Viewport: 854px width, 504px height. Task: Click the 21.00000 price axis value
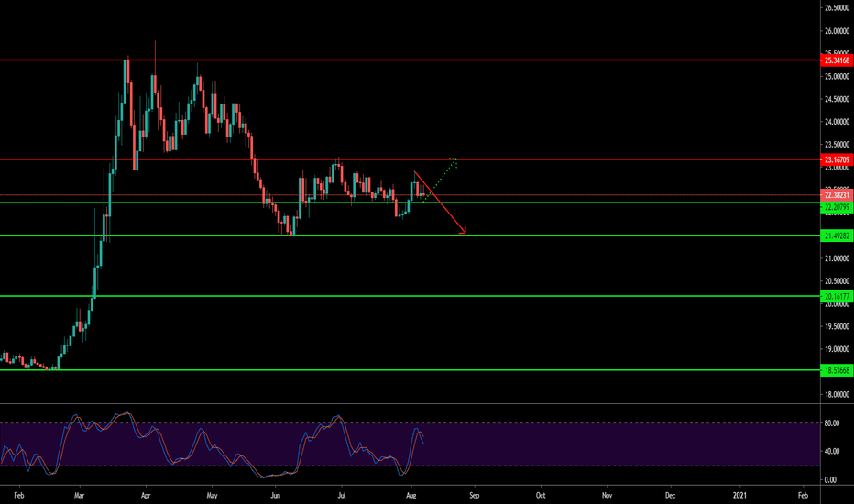click(x=837, y=258)
